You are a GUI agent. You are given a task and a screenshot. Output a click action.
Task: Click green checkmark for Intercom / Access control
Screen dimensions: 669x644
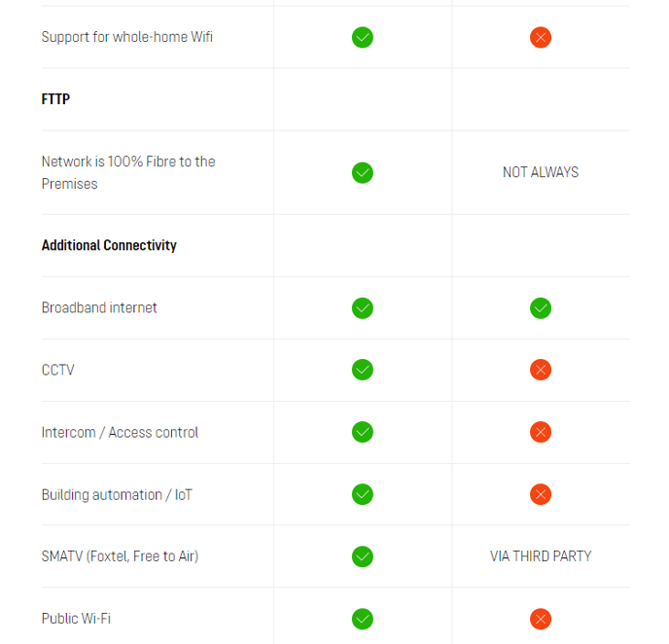pos(363,432)
